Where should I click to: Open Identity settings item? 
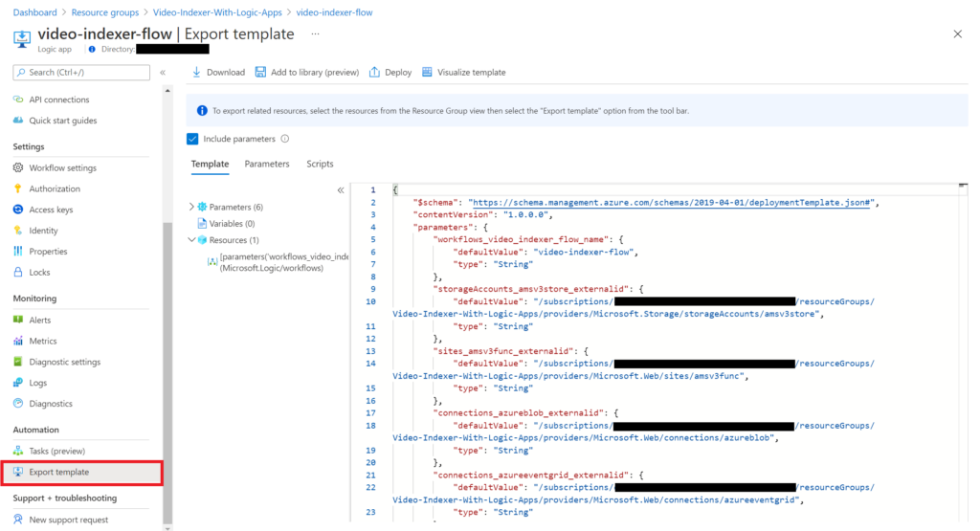tap(43, 230)
